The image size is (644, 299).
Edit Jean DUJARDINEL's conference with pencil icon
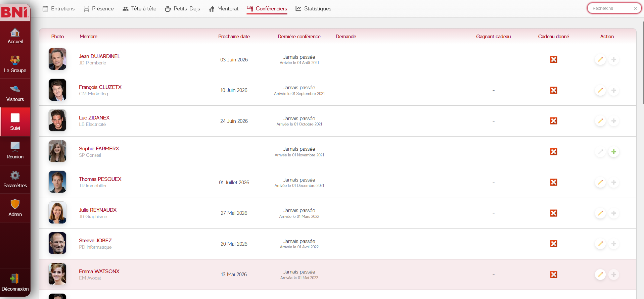tap(600, 60)
